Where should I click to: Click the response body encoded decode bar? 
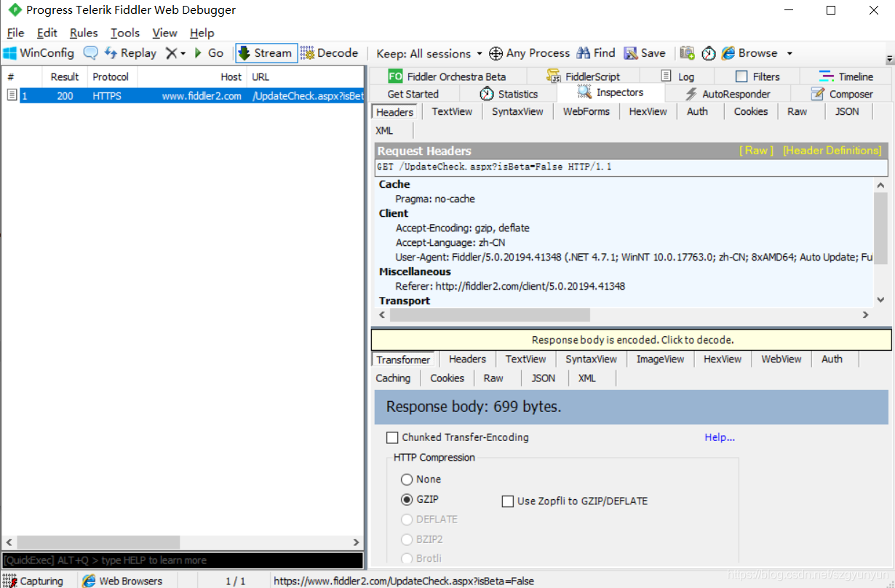[632, 340]
